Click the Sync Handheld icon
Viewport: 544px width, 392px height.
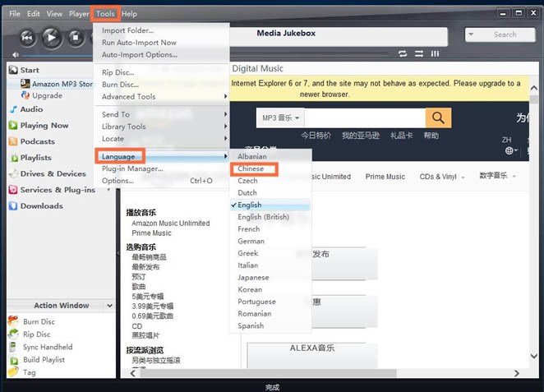point(13,347)
